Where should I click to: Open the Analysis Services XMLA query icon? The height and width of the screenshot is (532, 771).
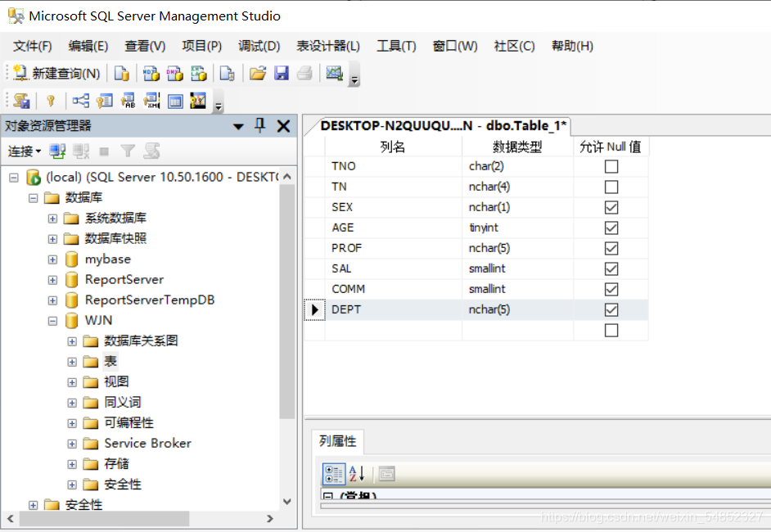pos(199,74)
